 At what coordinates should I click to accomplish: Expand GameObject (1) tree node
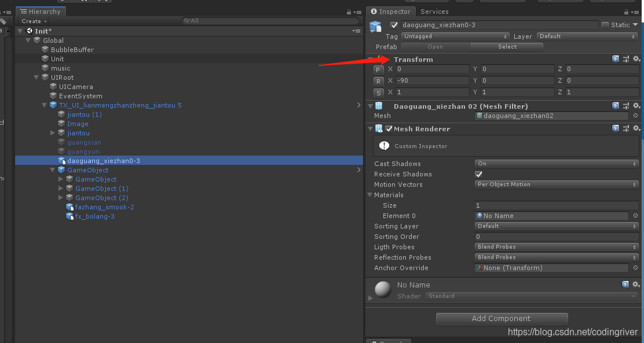(x=61, y=189)
